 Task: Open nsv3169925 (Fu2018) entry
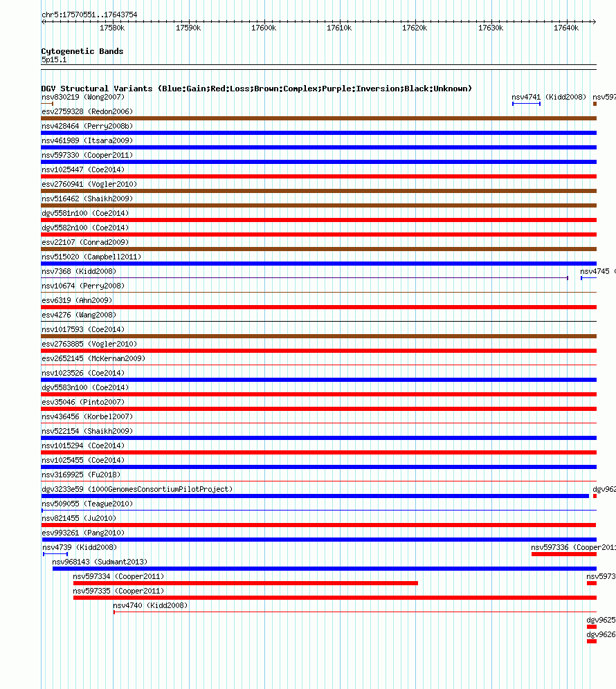(x=81, y=474)
